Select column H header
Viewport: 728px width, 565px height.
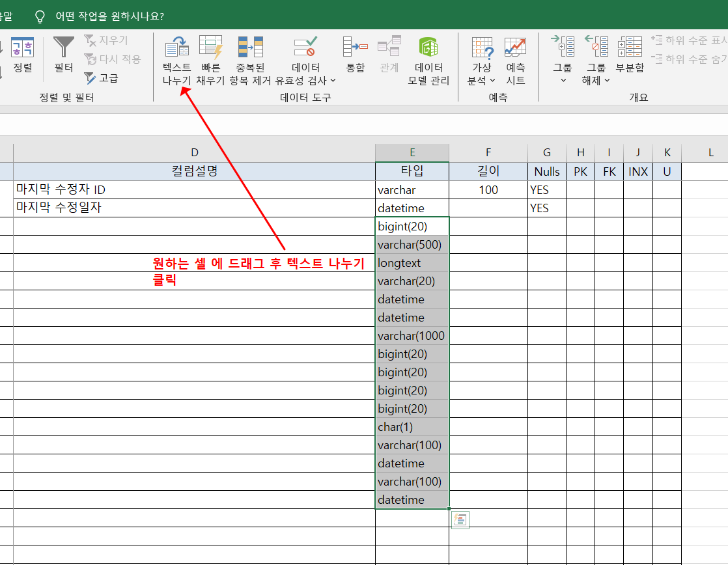pyautogui.click(x=580, y=153)
